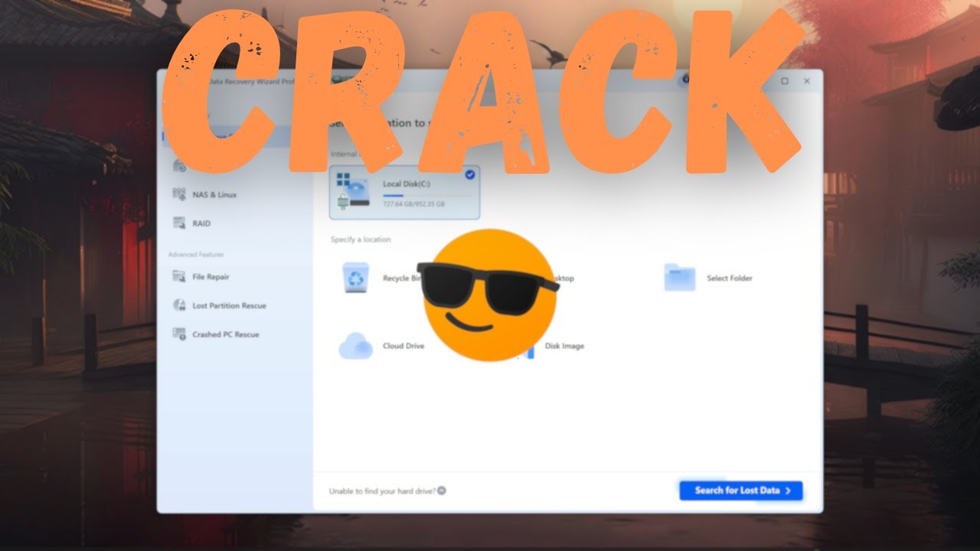Select the Local Disk (C:) drive icon
Screen dimensions: 980x551
[x=353, y=191]
